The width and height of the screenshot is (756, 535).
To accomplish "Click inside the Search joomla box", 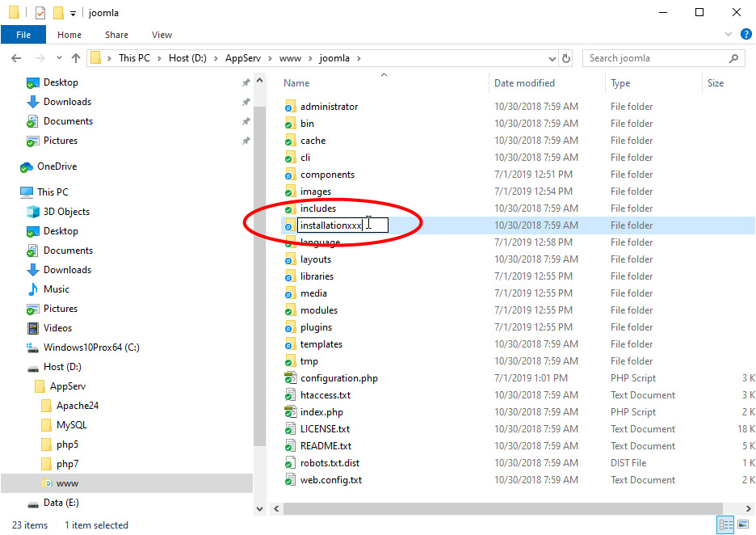I will pyautogui.click(x=654, y=58).
